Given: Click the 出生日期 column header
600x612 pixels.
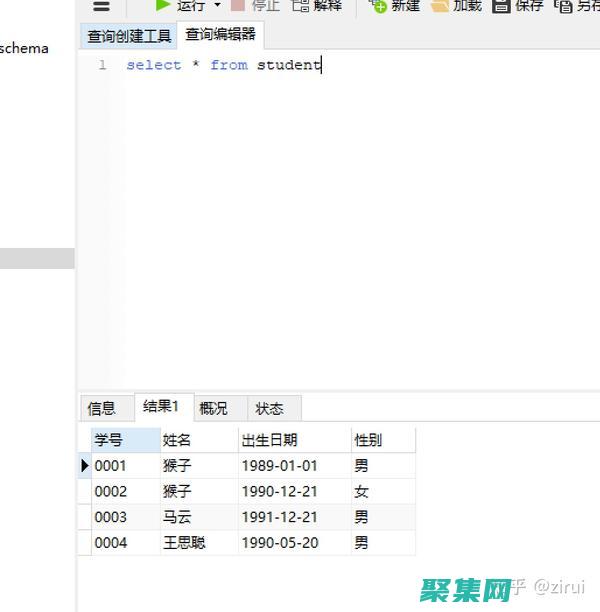Looking at the screenshot, I should point(269,440).
